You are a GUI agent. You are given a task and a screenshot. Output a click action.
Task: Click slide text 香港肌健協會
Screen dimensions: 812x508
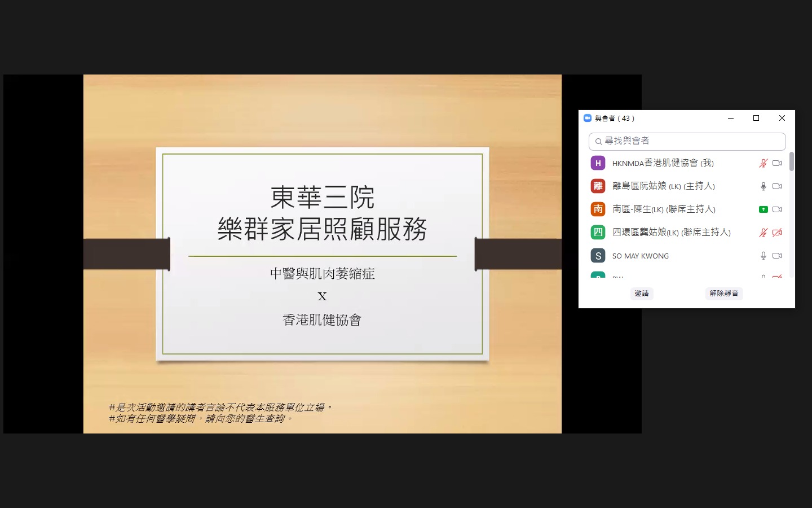tap(322, 320)
